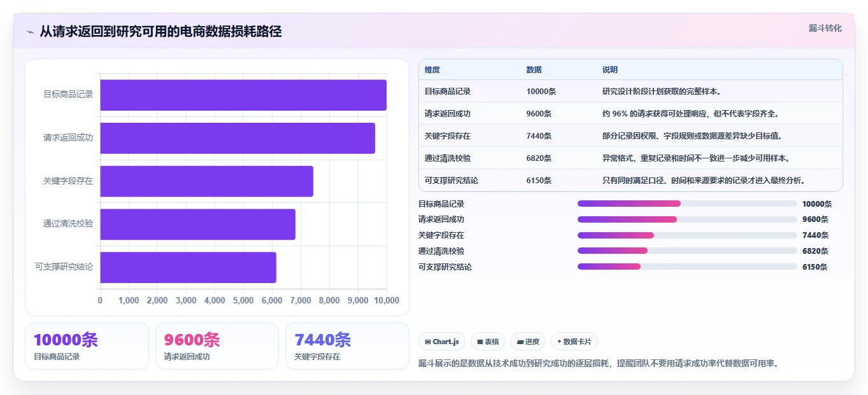
Task: Click the 6820条 progress value label
Action: [815, 251]
